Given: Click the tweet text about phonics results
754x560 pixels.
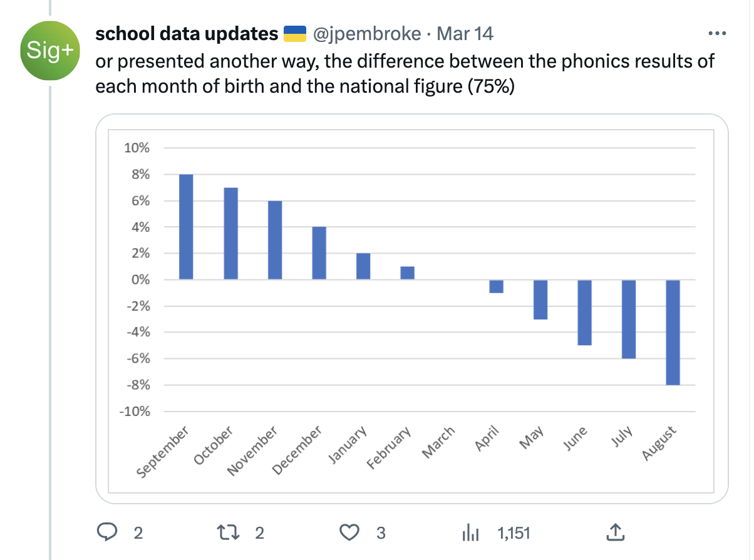Looking at the screenshot, I should coord(405,73).
